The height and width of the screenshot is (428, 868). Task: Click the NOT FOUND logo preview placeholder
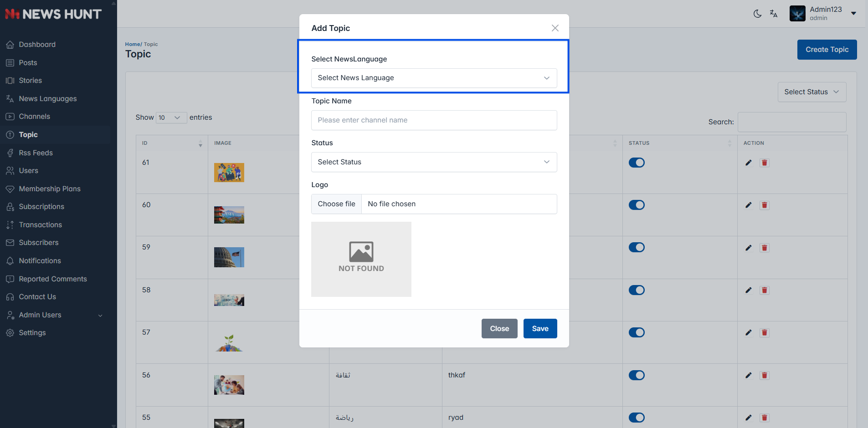click(361, 259)
